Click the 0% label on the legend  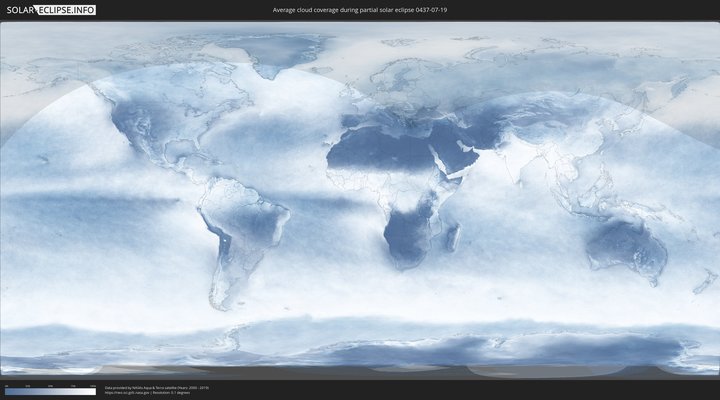(6, 385)
